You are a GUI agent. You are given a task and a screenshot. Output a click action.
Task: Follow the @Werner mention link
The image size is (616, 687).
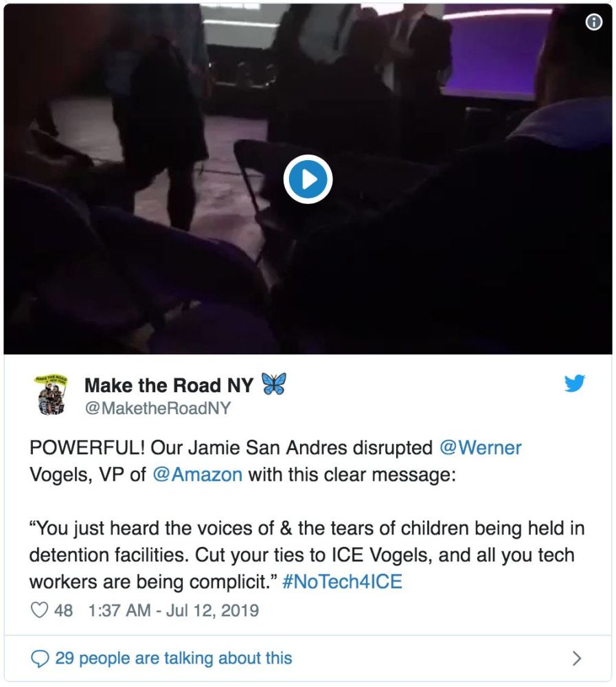coord(480,448)
